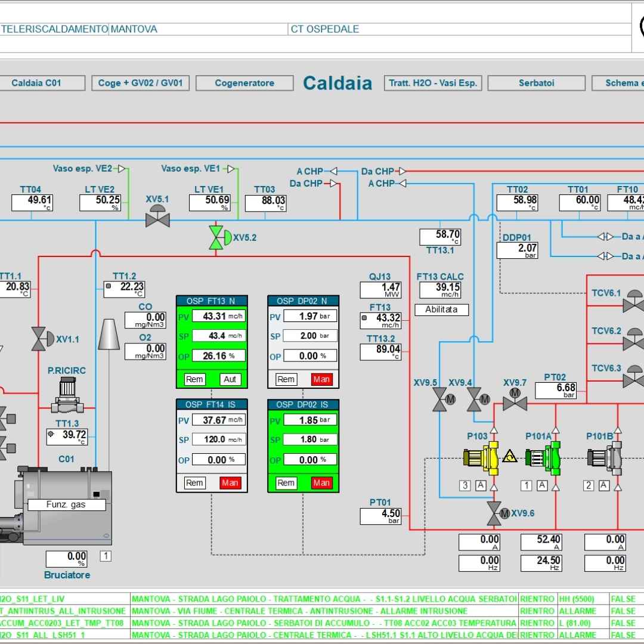Open the Caldaia C01 page tab
The height and width of the screenshot is (644, 644).
(36, 83)
